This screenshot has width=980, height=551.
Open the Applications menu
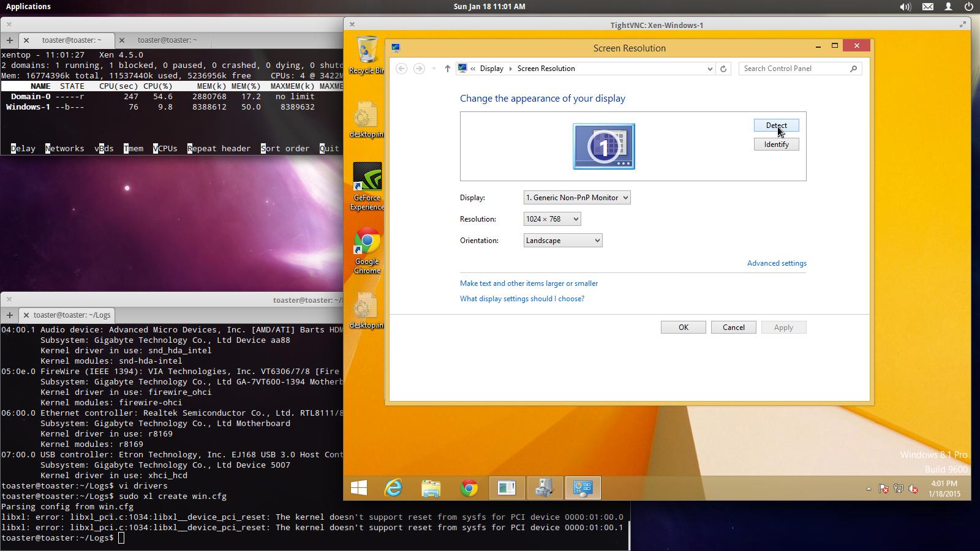click(x=28, y=7)
